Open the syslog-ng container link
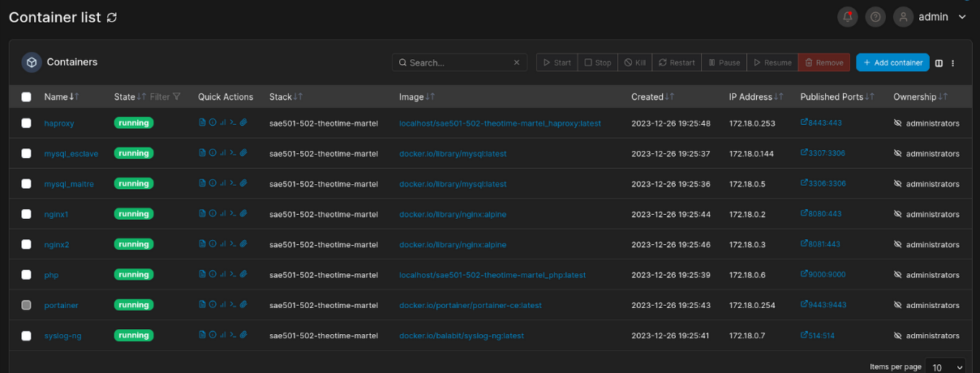The image size is (980, 373). [x=62, y=336]
